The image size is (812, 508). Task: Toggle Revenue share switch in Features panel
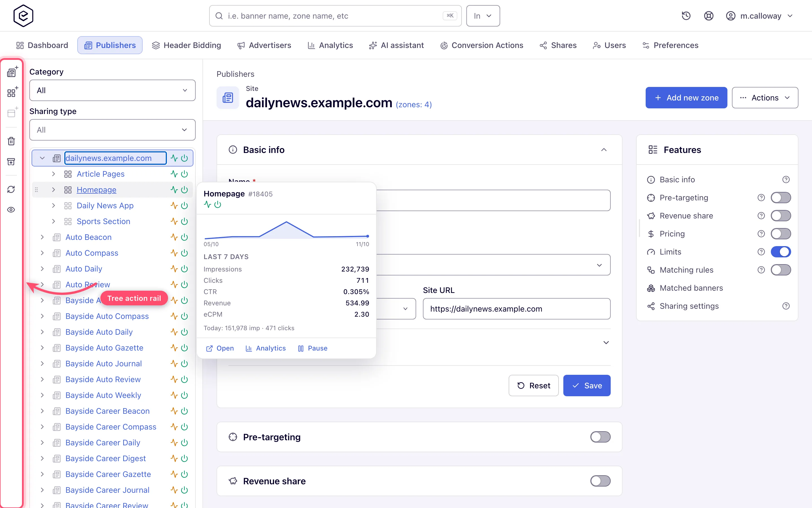781,216
